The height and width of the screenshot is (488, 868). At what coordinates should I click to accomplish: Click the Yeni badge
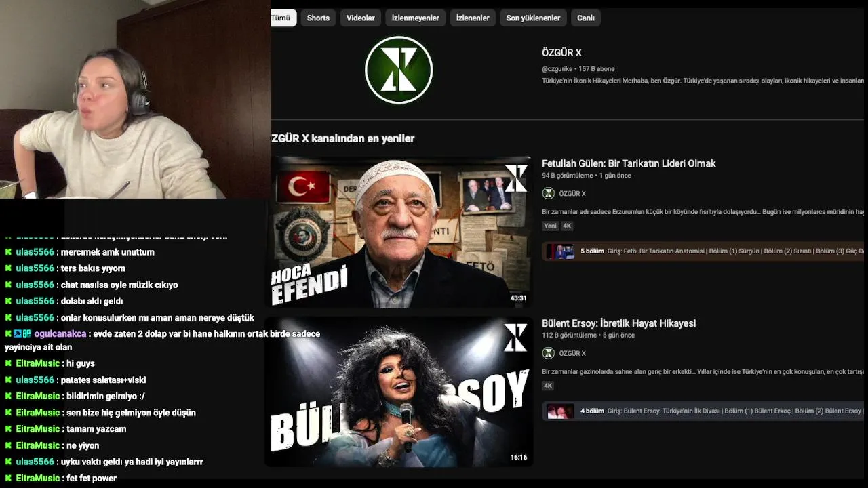550,226
